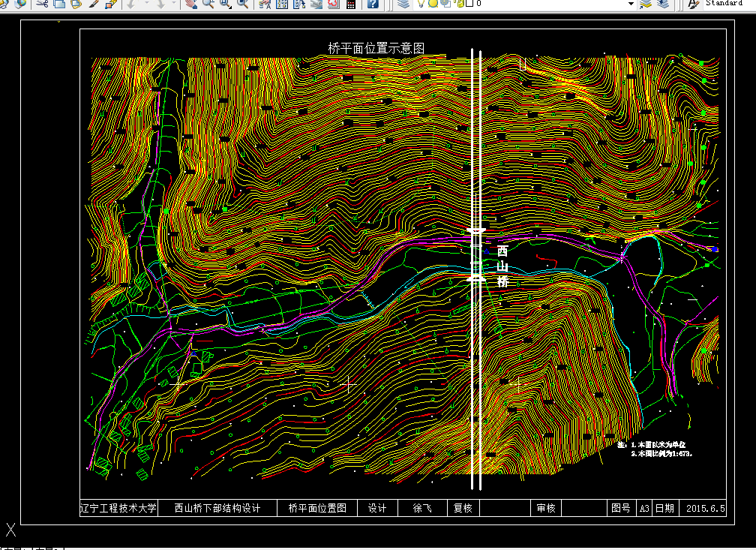Expand the layer list dropdown arrow
This screenshot has height=550, width=756.
click(631, 4)
